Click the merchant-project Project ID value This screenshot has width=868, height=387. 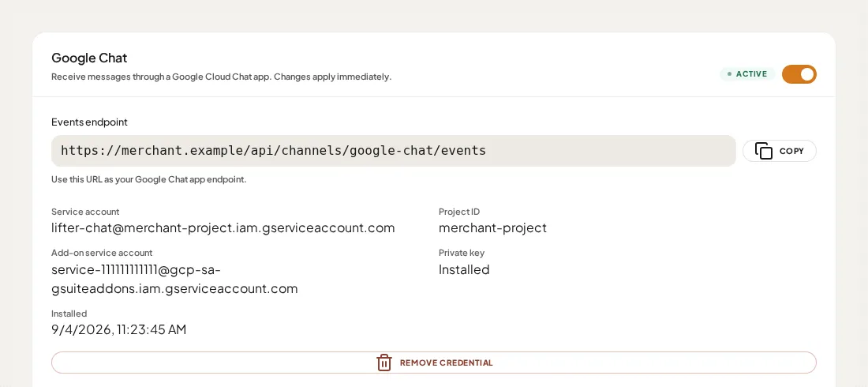coord(492,228)
